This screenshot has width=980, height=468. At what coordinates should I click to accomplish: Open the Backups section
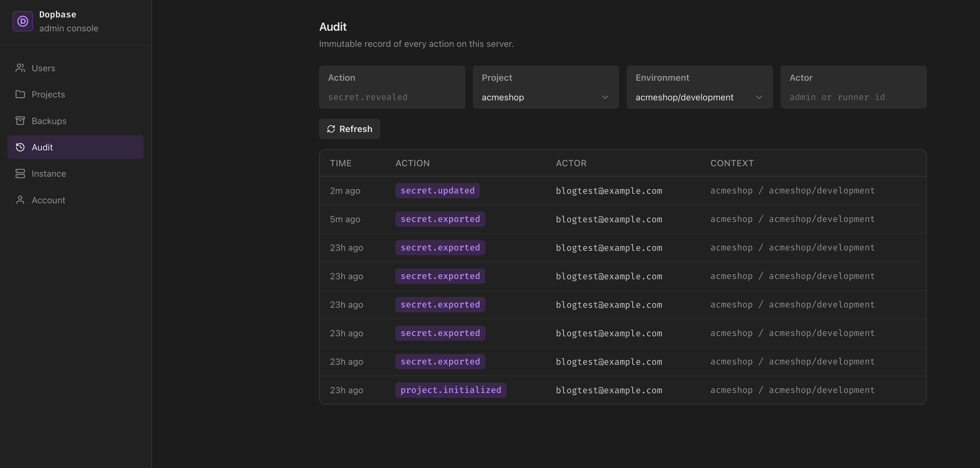76,121
